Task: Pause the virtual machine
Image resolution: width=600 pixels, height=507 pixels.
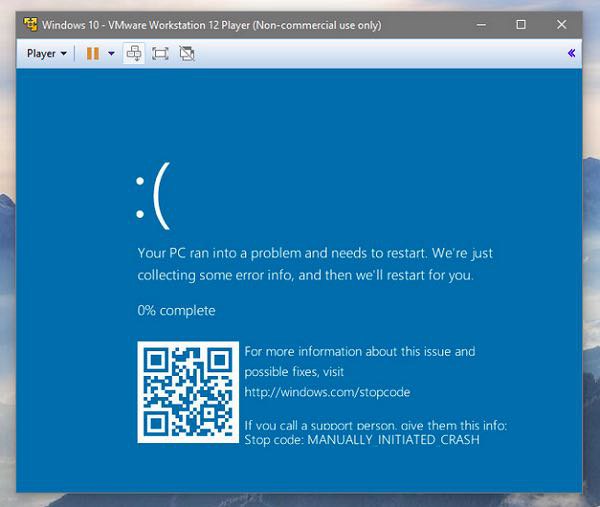Action: point(93,54)
